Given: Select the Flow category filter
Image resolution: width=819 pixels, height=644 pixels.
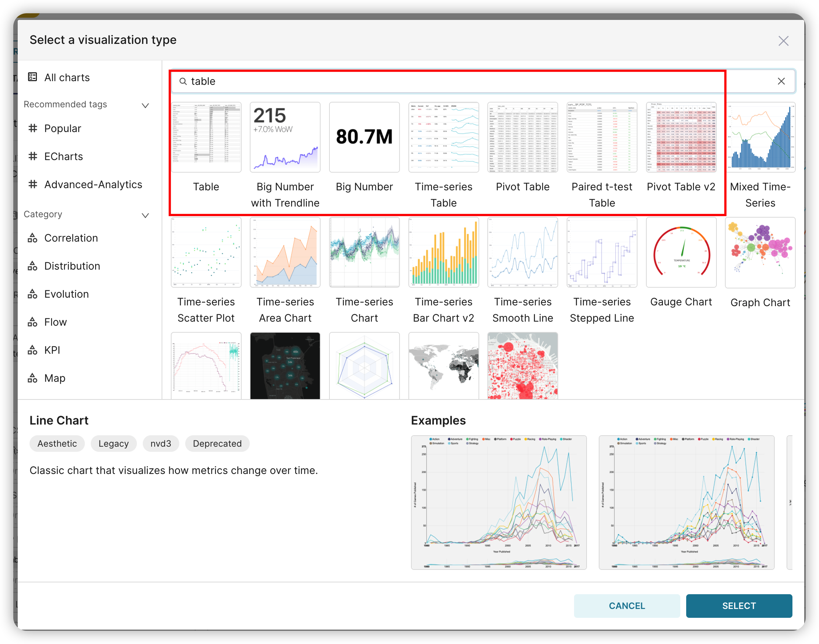Looking at the screenshot, I should click(33, 322).
